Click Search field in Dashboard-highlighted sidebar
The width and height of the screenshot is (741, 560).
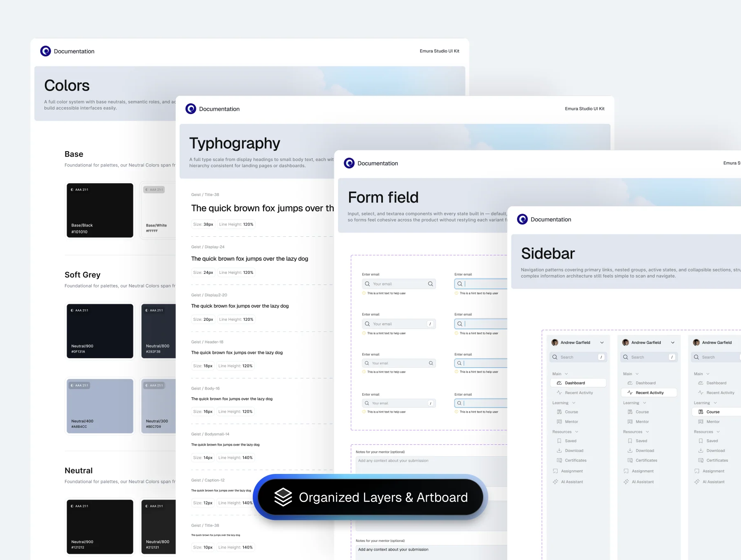pyautogui.click(x=578, y=357)
